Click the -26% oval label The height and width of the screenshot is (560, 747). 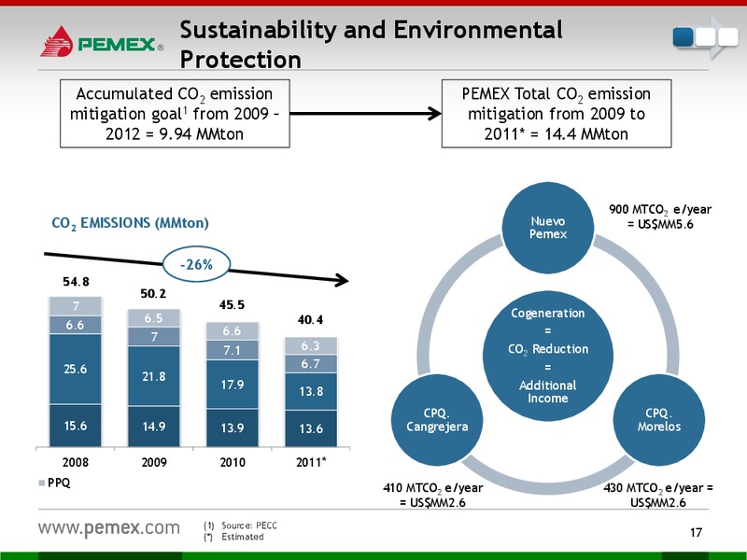(197, 264)
